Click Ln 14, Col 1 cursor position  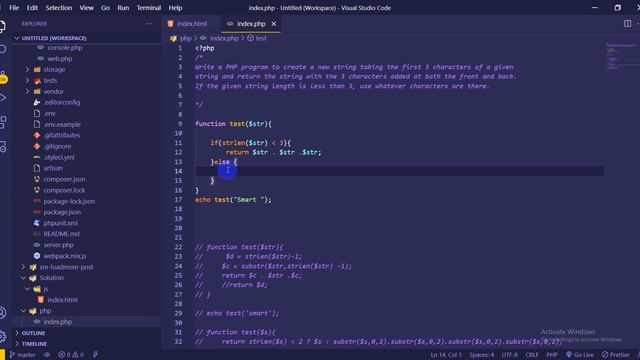pyautogui.click(x=446, y=355)
